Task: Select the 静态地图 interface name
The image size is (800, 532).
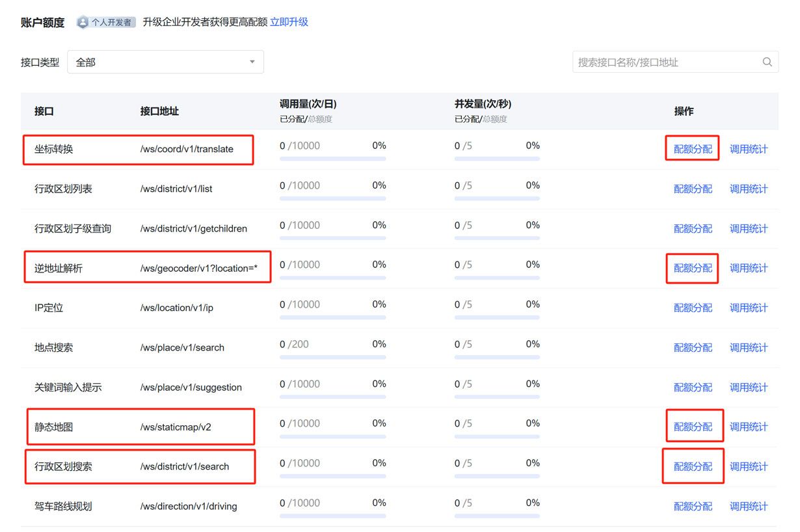Action: (x=54, y=427)
